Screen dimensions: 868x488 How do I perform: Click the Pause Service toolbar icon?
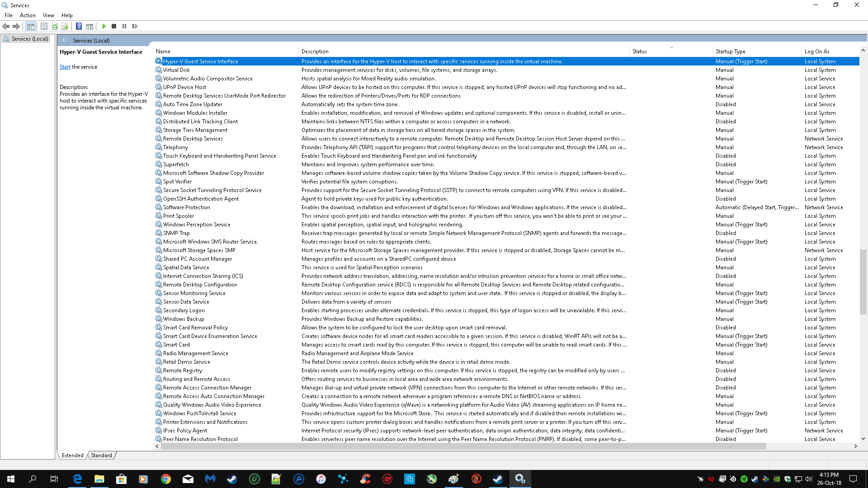click(124, 26)
